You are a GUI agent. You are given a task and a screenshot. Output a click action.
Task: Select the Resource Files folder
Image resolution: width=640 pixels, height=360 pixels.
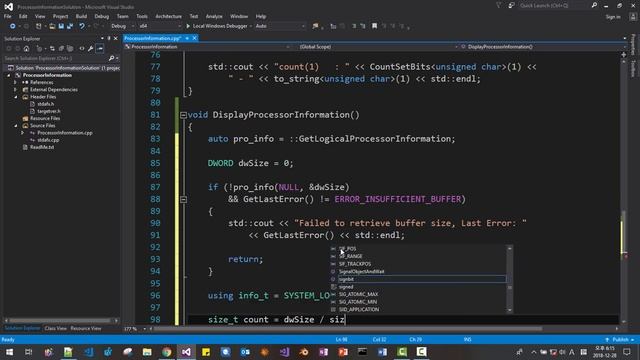tap(45, 118)
